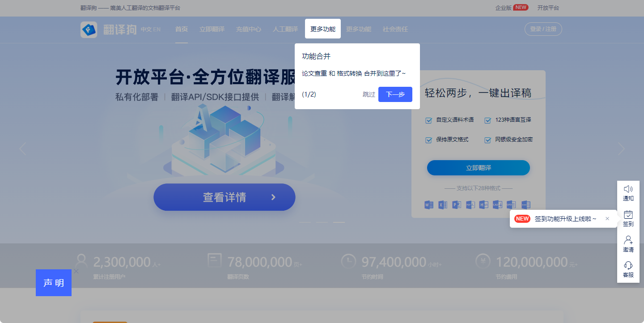Image resolution: width=644 pixels, height=323 pixels.
Task: Show more supported formats icon
Action: click(x=525, y=205)
